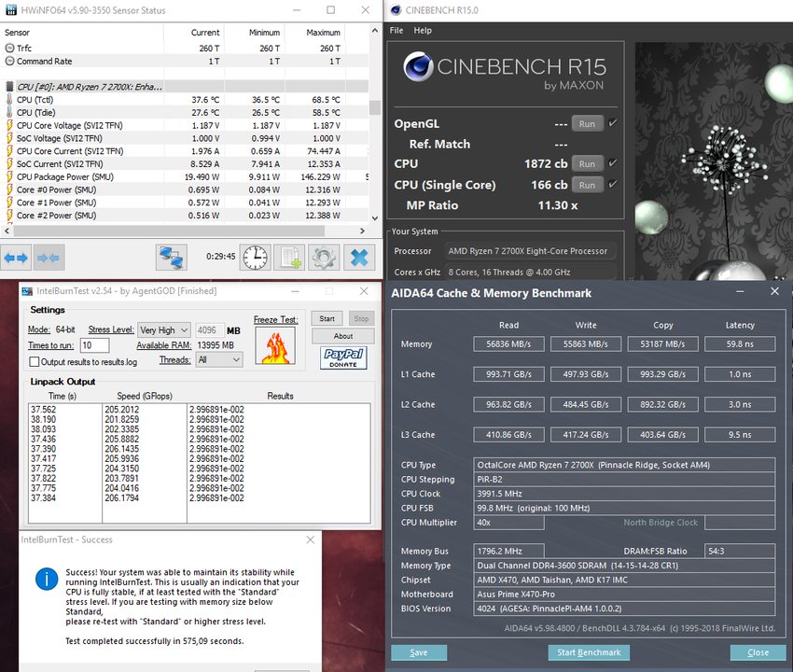Click the log file icon with green plus
The height and width of the screenshot is (672, 793).
click(x=289, y=257)
